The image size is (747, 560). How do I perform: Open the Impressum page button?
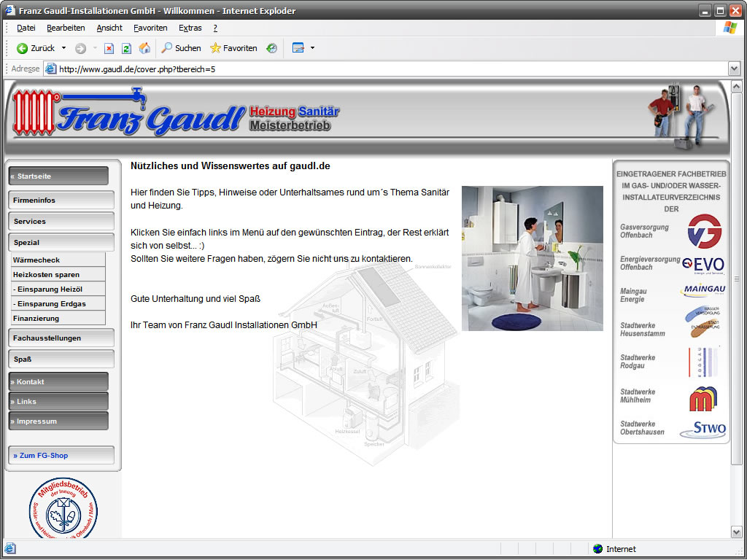(x=58, y=421)
